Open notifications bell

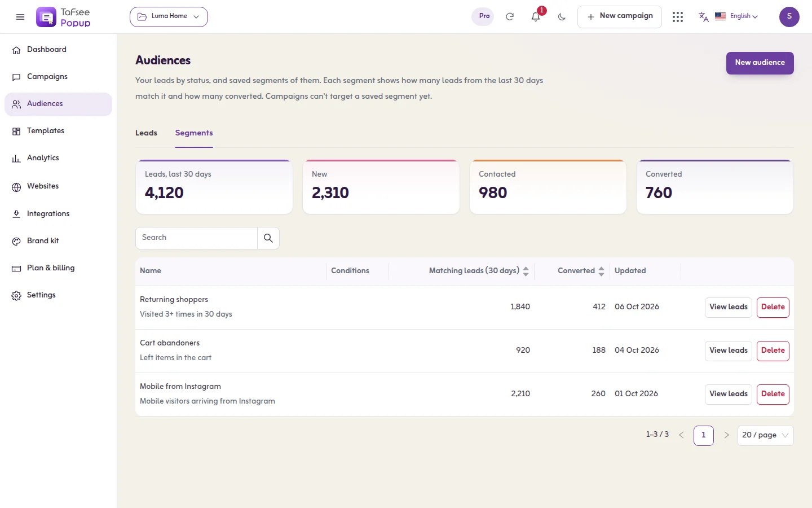[536, 17]
